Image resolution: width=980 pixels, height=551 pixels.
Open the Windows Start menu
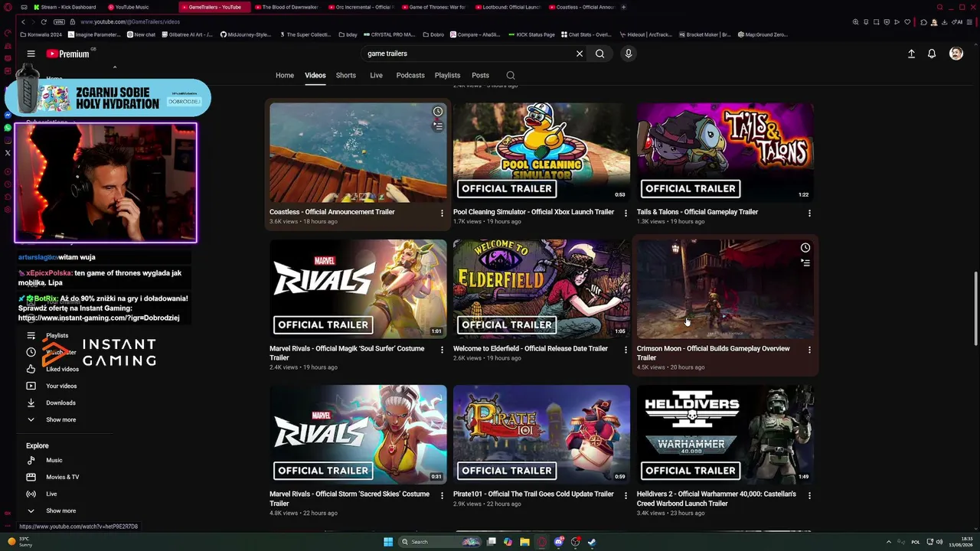coord(388,542)
